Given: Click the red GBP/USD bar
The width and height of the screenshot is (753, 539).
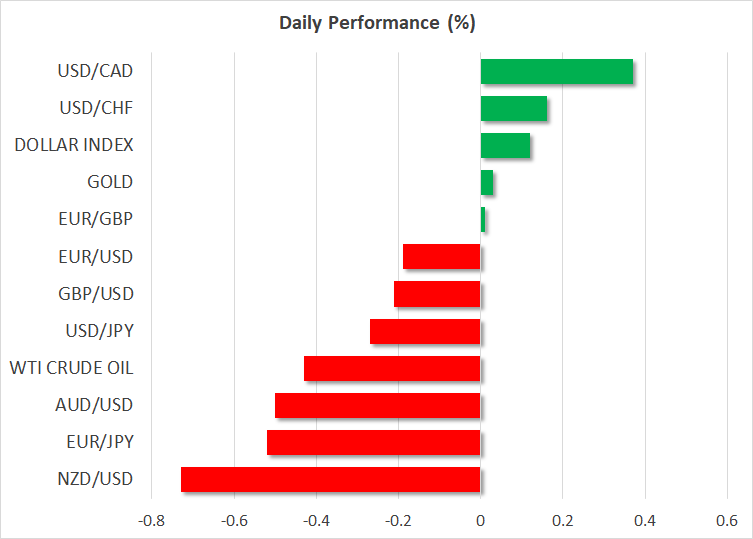Looking at the screenshot, I should click(437, 294).
